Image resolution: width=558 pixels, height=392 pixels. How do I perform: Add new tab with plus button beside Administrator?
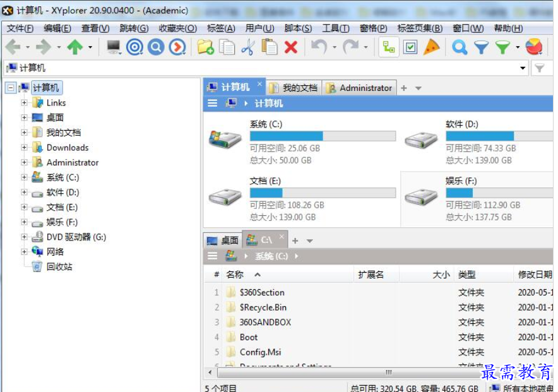[x=404, y=88]
